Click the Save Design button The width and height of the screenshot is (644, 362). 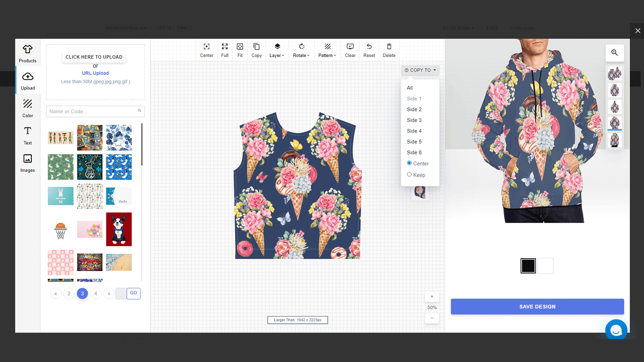point(537,306)
